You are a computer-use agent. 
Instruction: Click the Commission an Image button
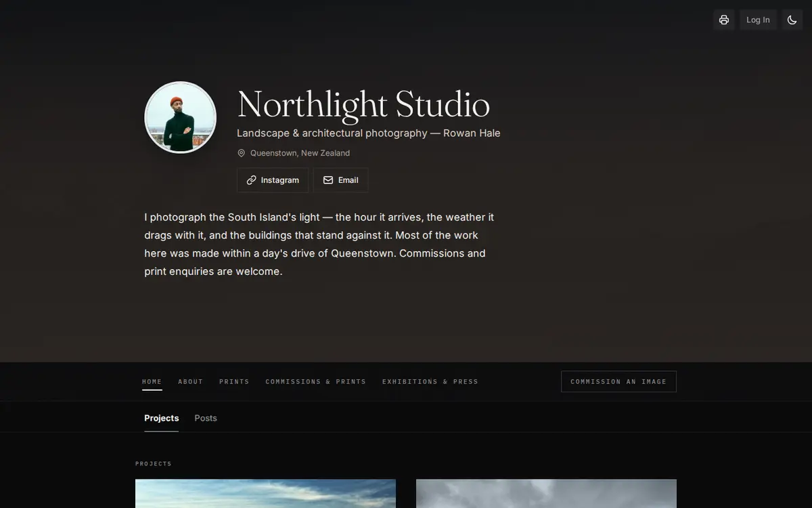coord(618,381)
